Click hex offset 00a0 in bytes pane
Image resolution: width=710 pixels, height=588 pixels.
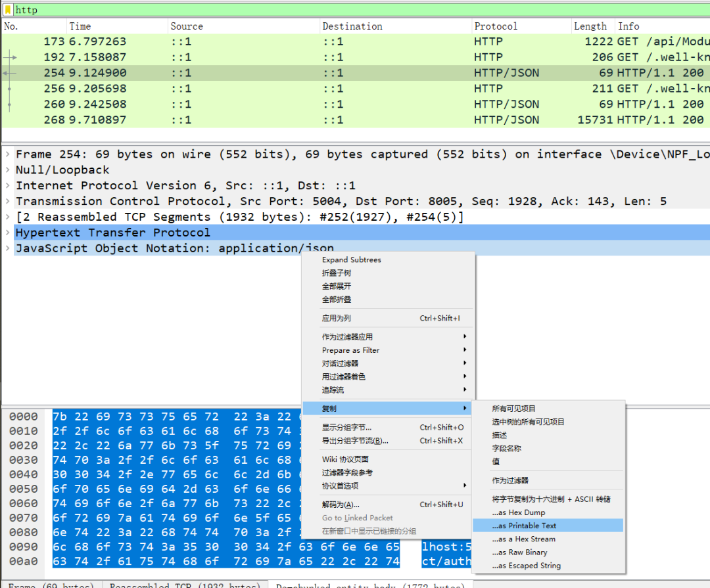pyautogui.click(x=24, y=561)
